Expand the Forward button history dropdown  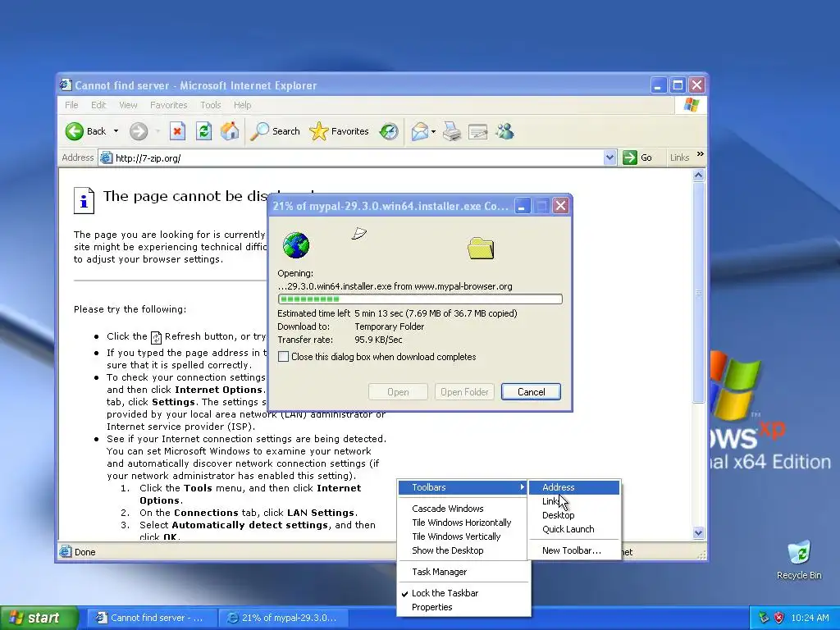(x=157, y=131)
